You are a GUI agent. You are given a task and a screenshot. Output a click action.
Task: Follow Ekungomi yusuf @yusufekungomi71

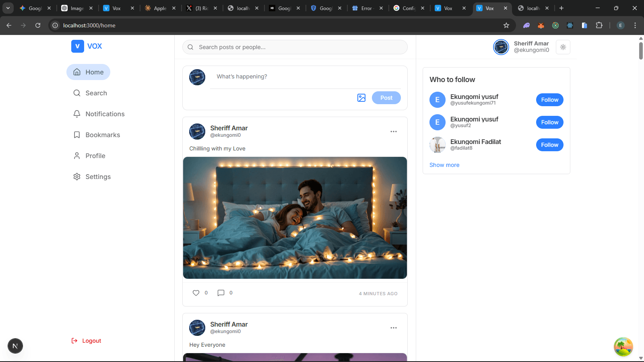(550, 100)
